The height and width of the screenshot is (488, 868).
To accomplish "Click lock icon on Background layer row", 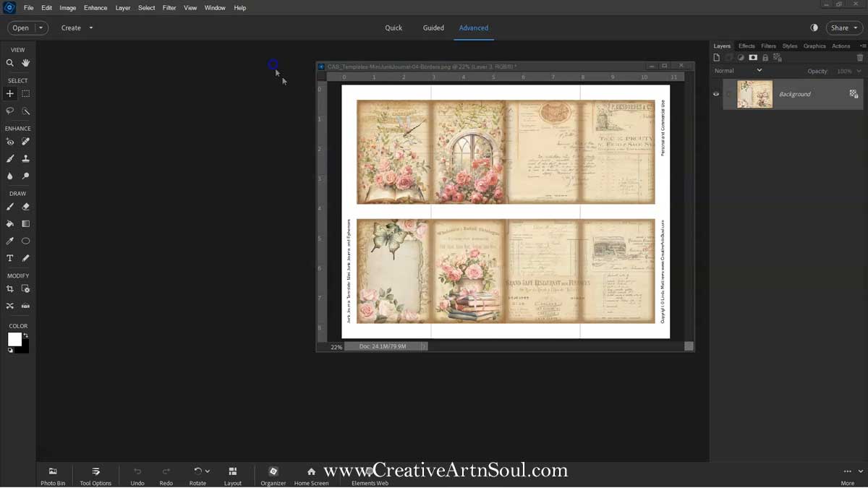I will [854, 94].
